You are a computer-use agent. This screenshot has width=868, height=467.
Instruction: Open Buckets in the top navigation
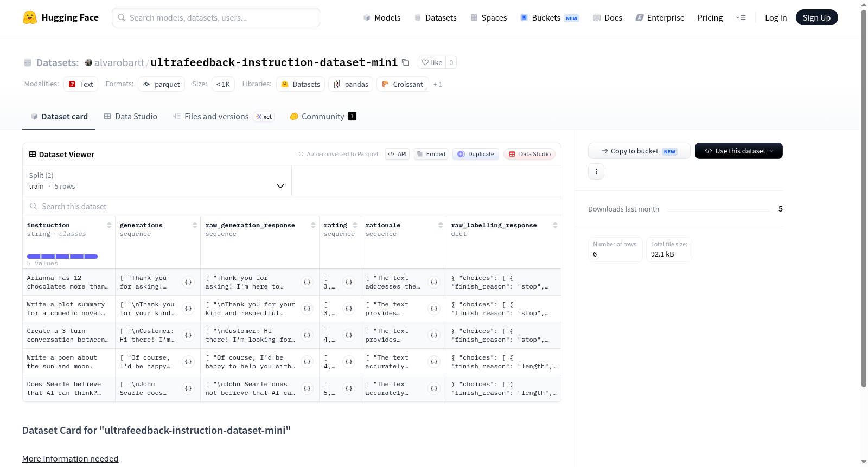(550, 17)
